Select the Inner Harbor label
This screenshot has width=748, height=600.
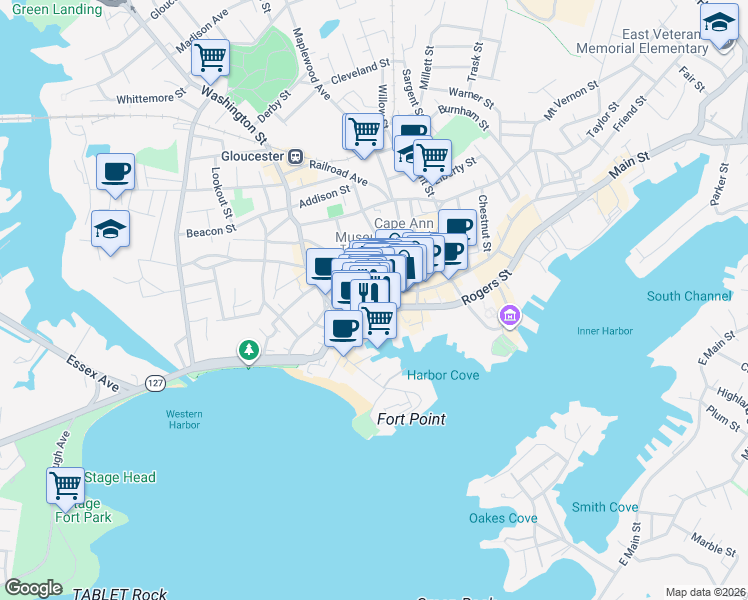click(605, 331)
